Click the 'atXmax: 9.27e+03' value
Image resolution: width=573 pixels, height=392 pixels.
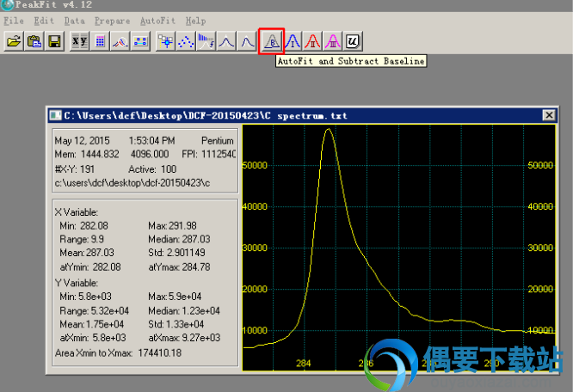coord(184,338)
